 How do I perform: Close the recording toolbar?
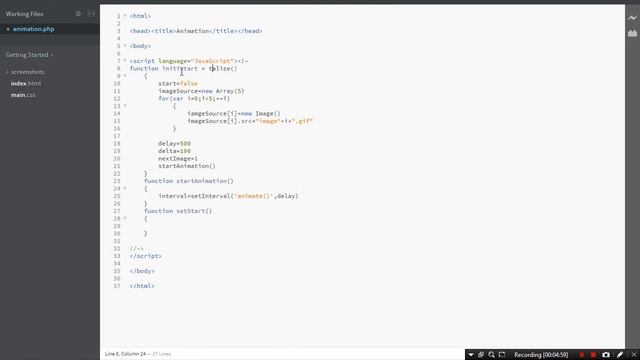[x=633, y=355]
